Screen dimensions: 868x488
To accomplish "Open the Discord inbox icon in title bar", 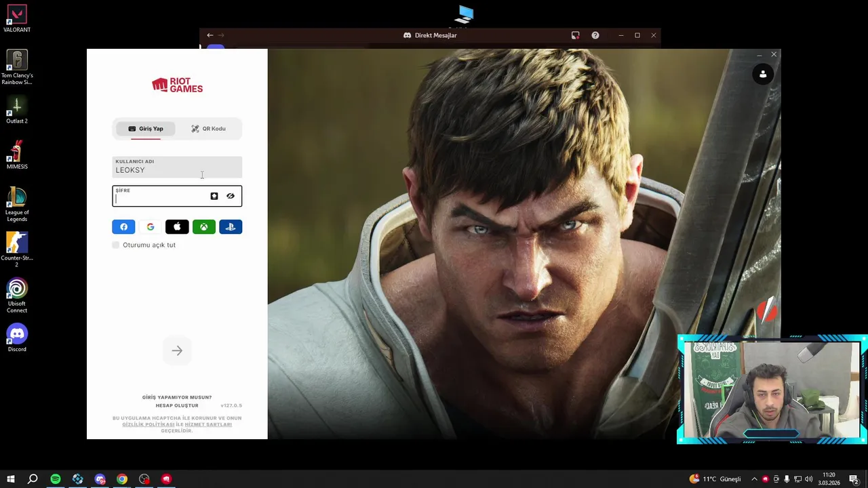I will [x=576, y=35].
